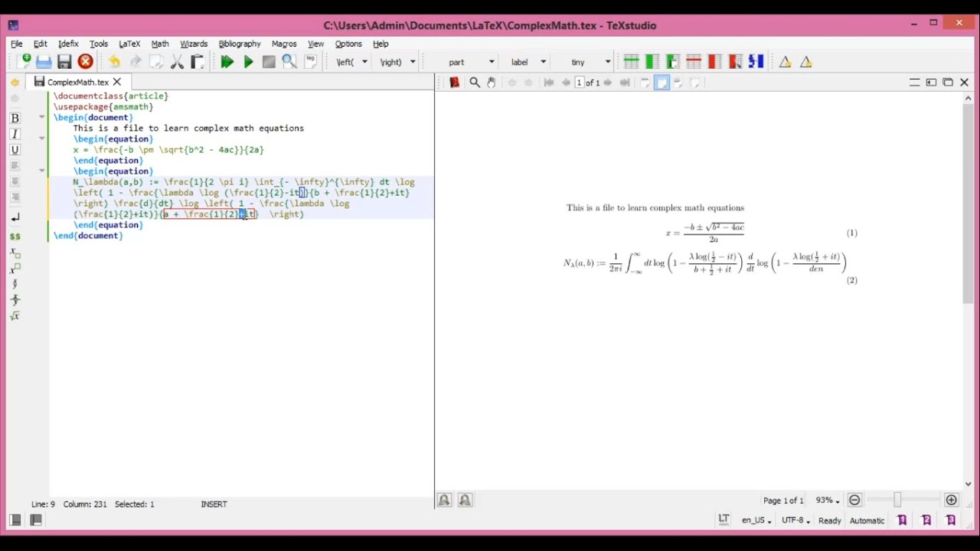Select the hand scroll tool in the viewer
980x551 pixels.
tap(492, 83)
